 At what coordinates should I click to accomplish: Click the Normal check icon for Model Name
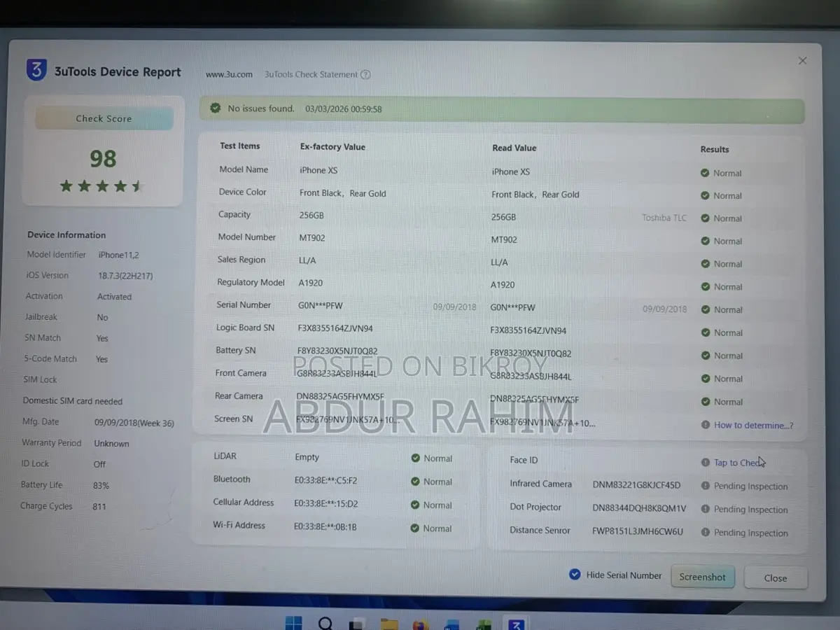pyautogui.click(x=705, y=173)
